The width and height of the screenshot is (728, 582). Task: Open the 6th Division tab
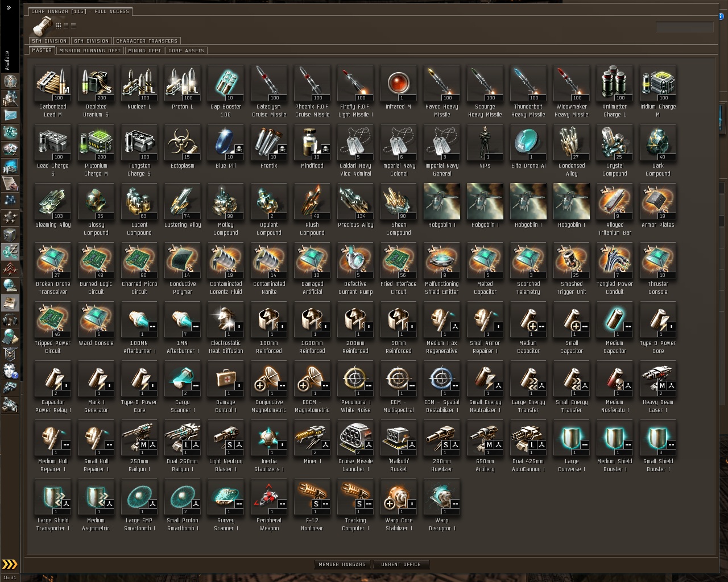click(91, 41)
